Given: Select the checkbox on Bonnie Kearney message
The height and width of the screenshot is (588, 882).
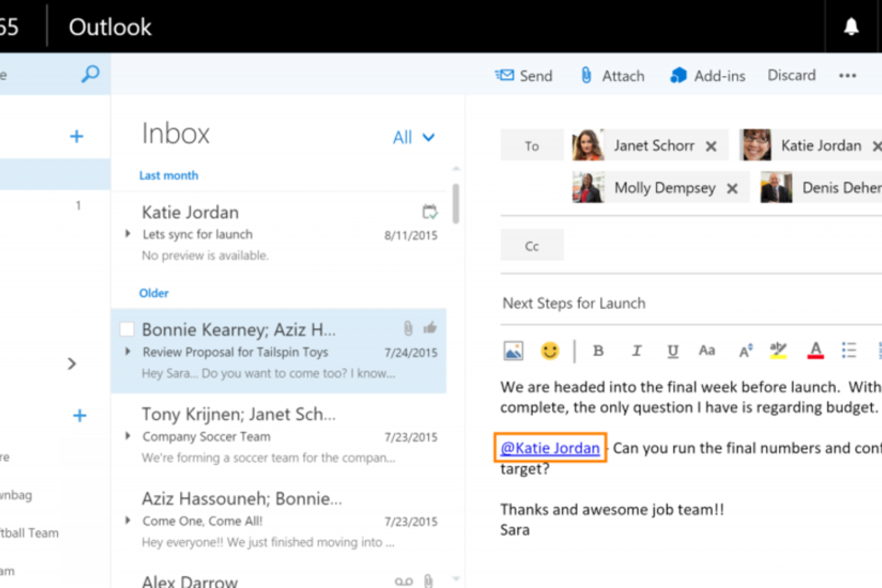Looking at the screenshot, I should tap(127, 329).
